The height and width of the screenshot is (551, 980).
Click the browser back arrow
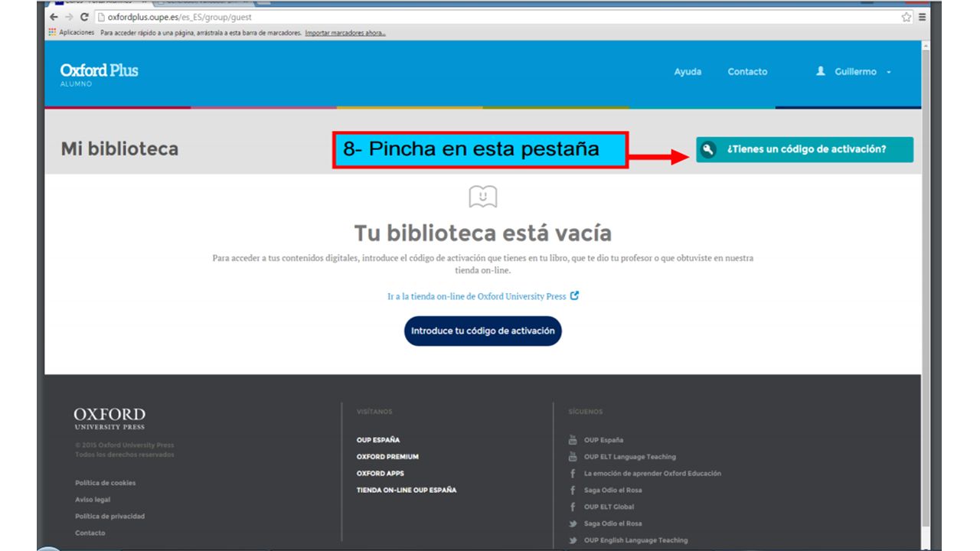click(x=54, y=17)
